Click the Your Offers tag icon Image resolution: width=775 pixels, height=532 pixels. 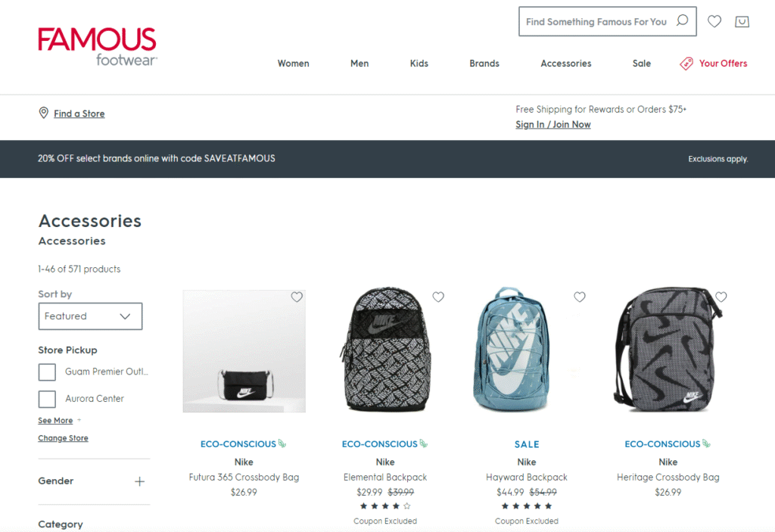pos(686,64)
